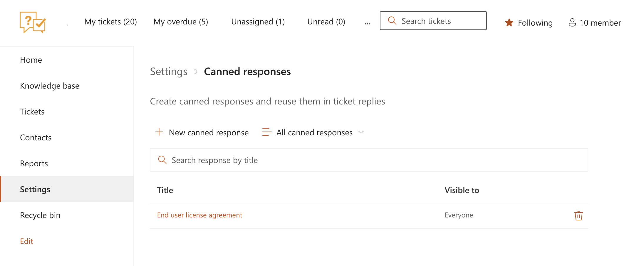This screenshot has width=644, height=266.
Task: Click the Following star icon
Action: click(x=509, y=23)
